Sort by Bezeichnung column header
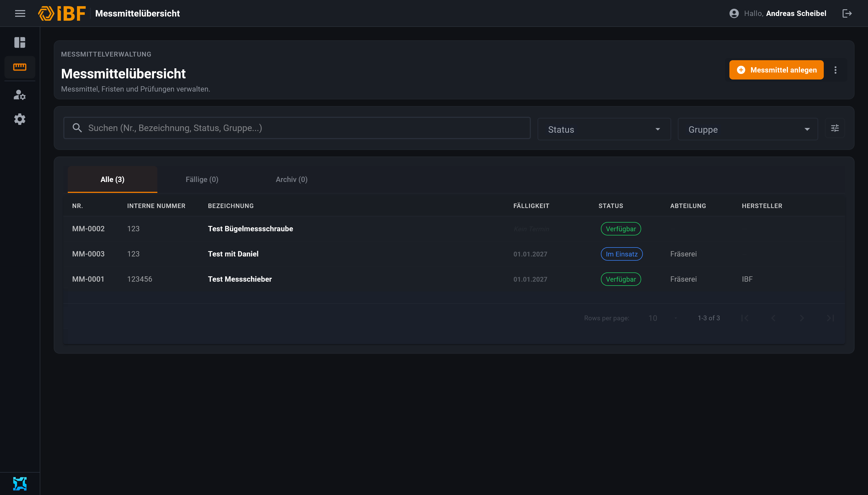 [230, 206]
